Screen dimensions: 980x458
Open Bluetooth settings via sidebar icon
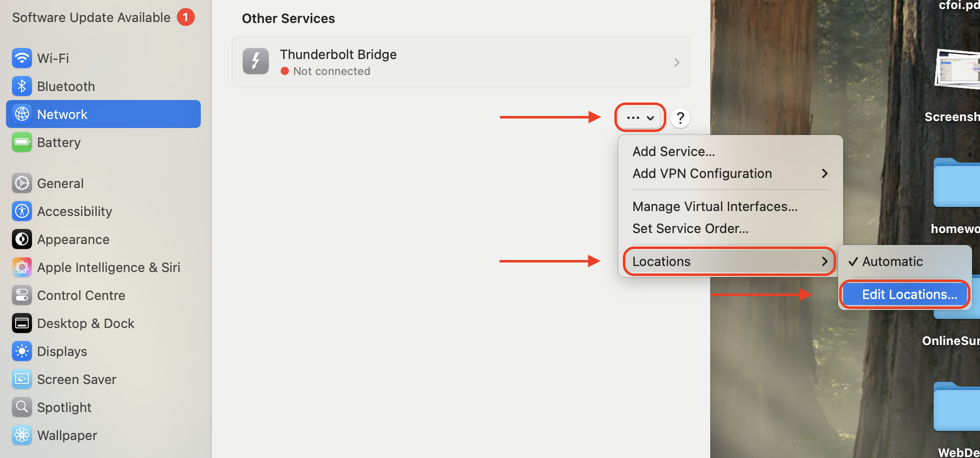pyautogui.click(x=21, y=86)
